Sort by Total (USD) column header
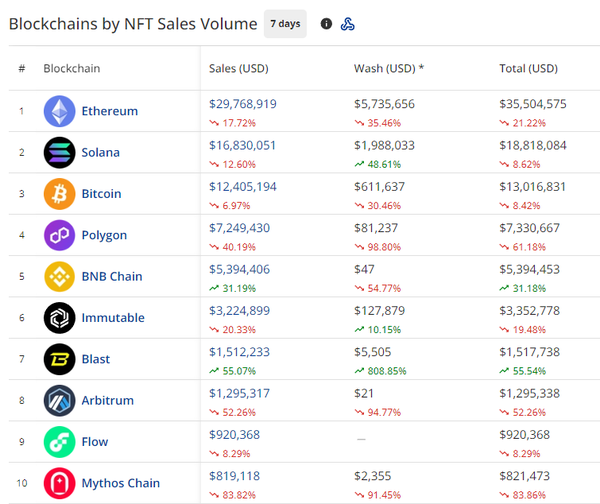600x504 pixels. pyautogui.click(x=528, y=69)
